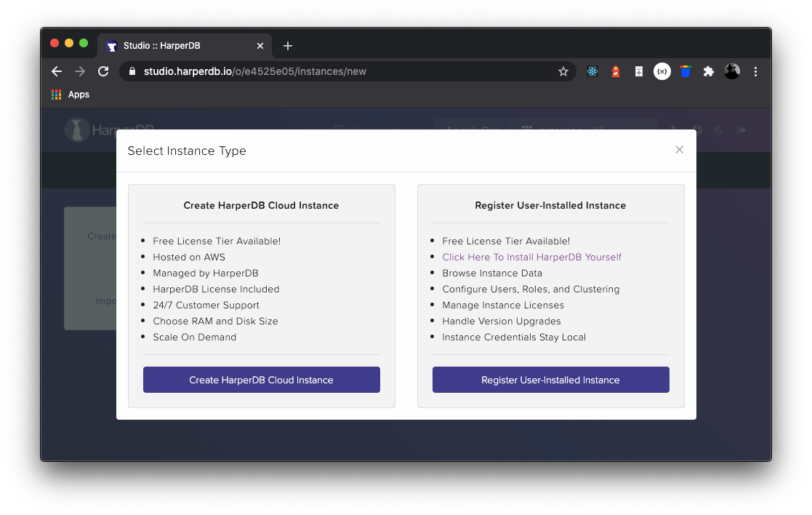
Task: Close the Select Instance Type dialog
Action: [680, 150]
